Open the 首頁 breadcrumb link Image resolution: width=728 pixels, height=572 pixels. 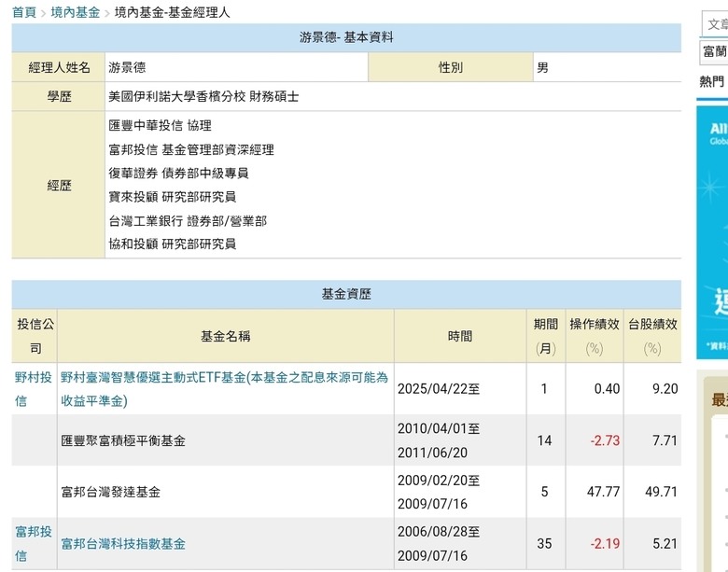[24, 12]
